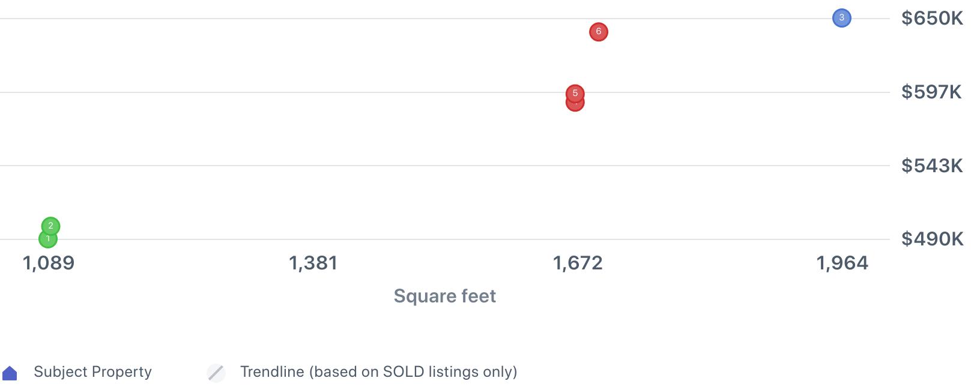Screen dimensions: 980x390
Task: Click the $490K price axis label
Action: pyautogui.click(x=931, y=239)
